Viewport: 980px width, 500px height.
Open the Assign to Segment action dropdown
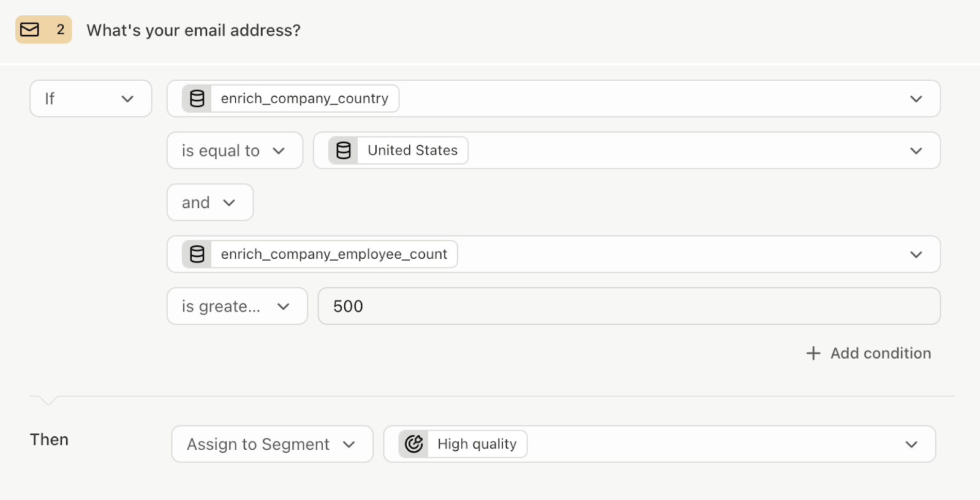(272, 444)
